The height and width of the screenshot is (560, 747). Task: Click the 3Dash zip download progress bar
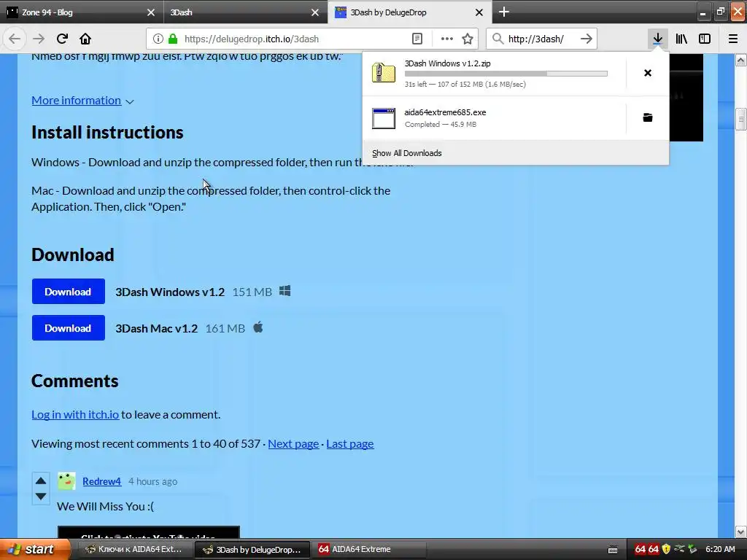pyautogui.click(x=506, y=74)
